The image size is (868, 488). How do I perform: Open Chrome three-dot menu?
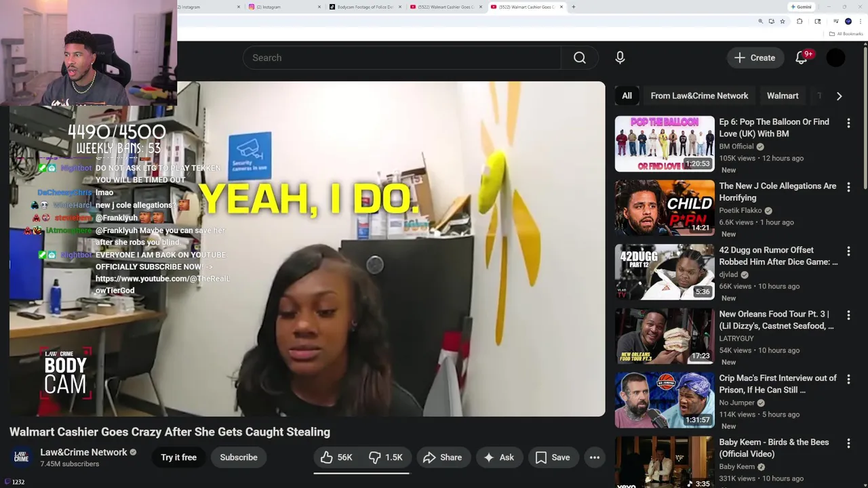(x=860, y=22)
